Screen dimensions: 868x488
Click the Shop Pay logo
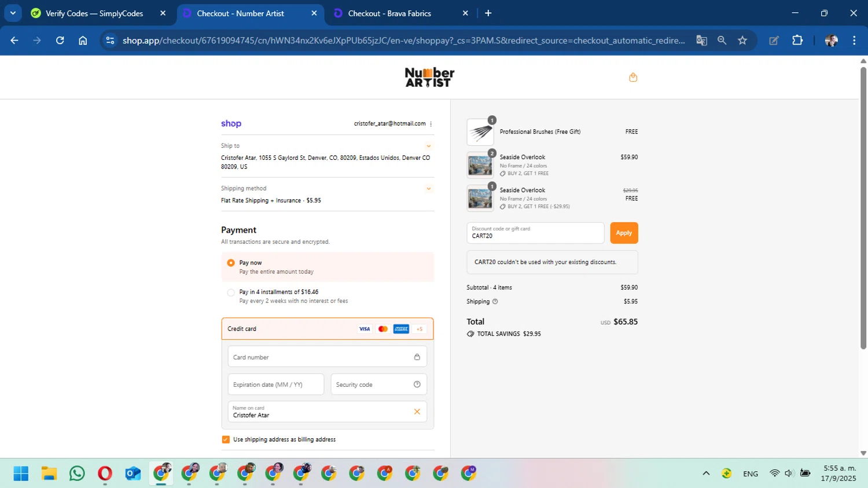pyautogui.click(x=231, y=123)
